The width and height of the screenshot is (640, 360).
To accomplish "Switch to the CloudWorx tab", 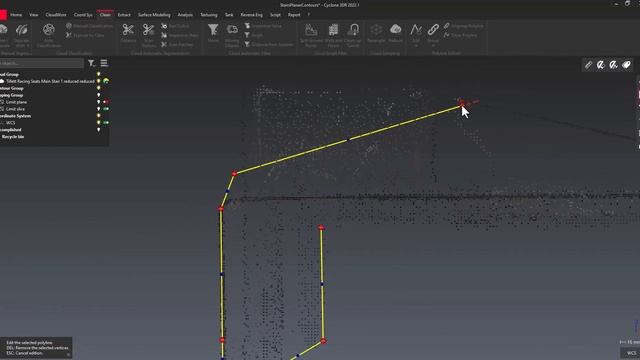I will tap(56, 15).
